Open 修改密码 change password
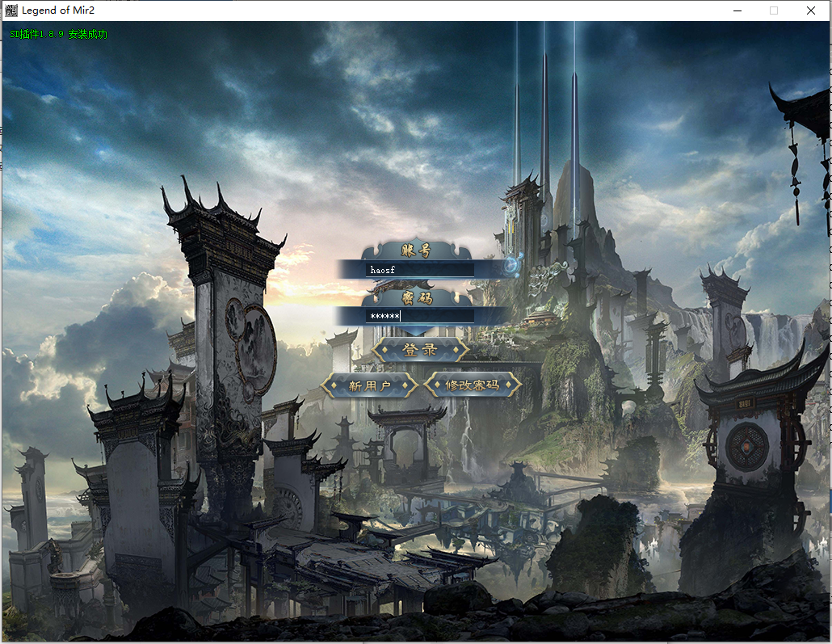 pyautogui.click(x=473, y=385)
